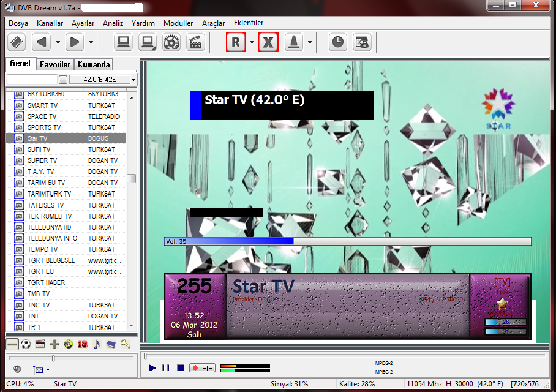Click the globe filter icon

click(69, 344)
